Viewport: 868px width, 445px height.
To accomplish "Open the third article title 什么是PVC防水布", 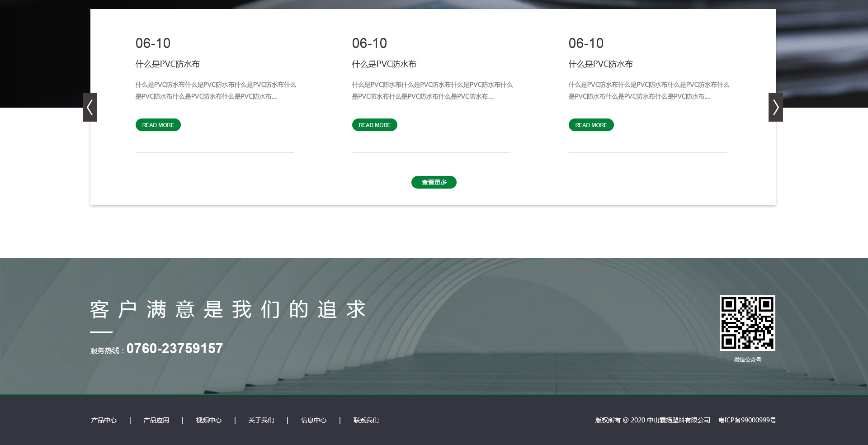I will [600, 64].
